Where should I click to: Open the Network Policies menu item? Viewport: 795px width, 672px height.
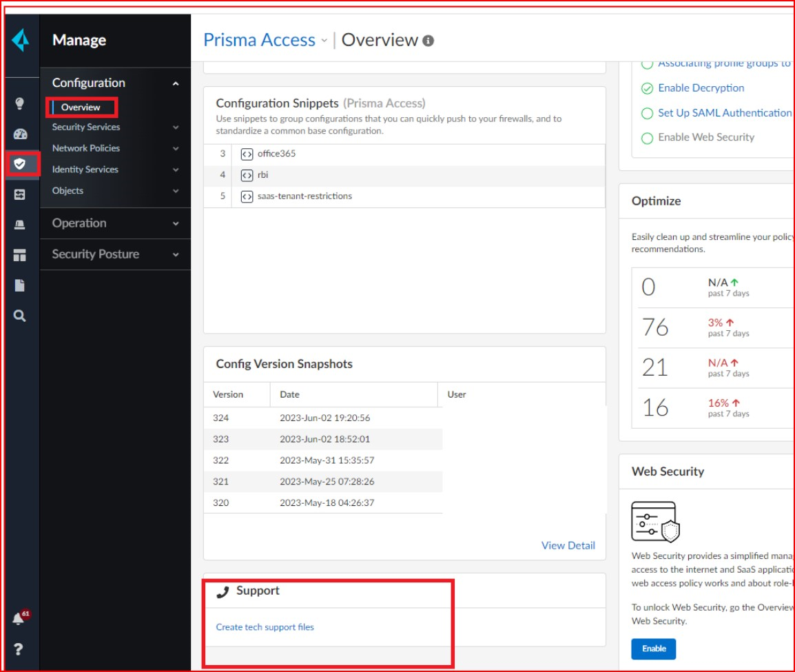pyautogui.click(x=86, y=148)
